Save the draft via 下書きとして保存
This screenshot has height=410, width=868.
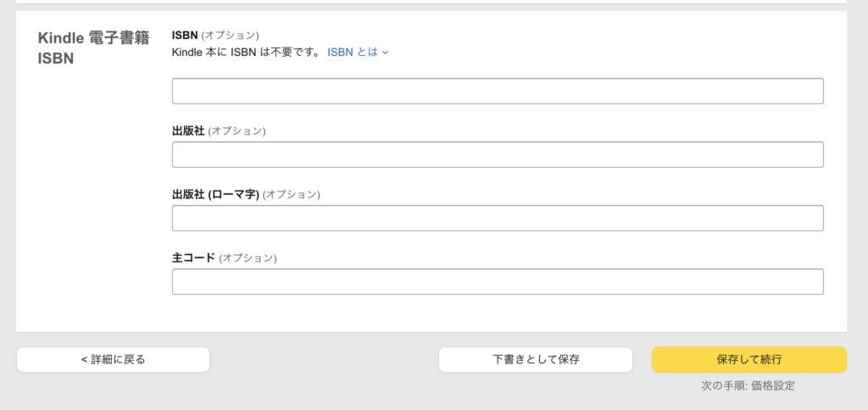[536, 360]
